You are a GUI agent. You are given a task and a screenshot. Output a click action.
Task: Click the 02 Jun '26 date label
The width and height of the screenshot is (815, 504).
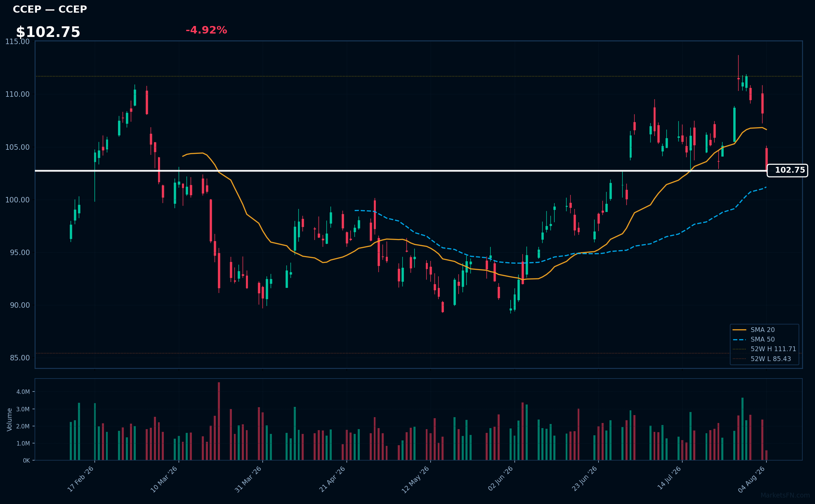tap(501, 479)
